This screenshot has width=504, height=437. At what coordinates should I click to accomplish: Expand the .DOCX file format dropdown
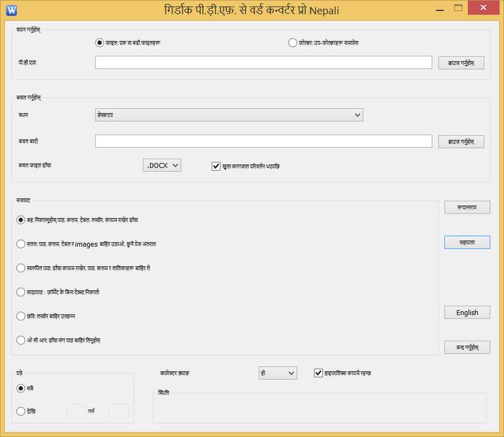(x=162, y=165)
